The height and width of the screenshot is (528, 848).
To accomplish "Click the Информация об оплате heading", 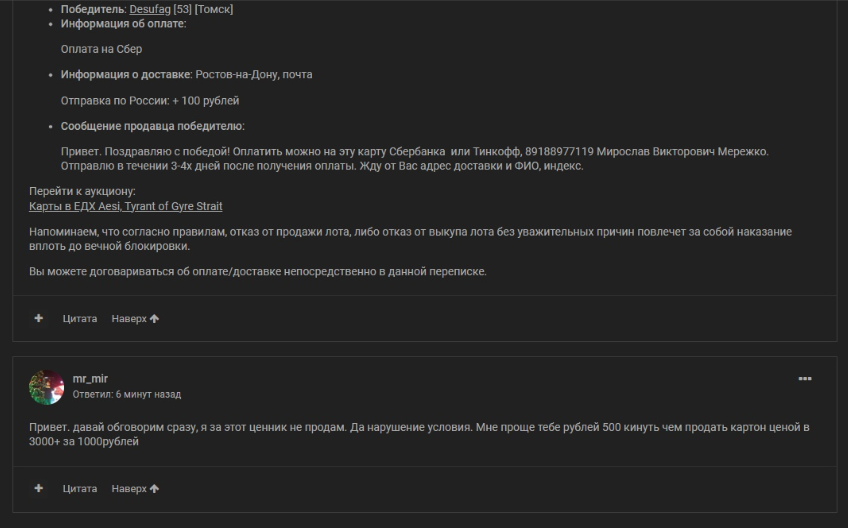I will pos(123,23).
